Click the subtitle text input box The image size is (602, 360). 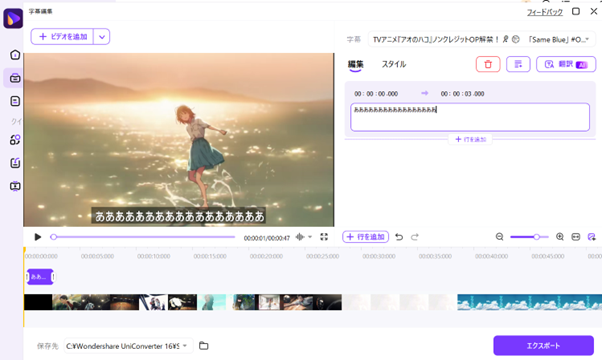tap(470, 117)
